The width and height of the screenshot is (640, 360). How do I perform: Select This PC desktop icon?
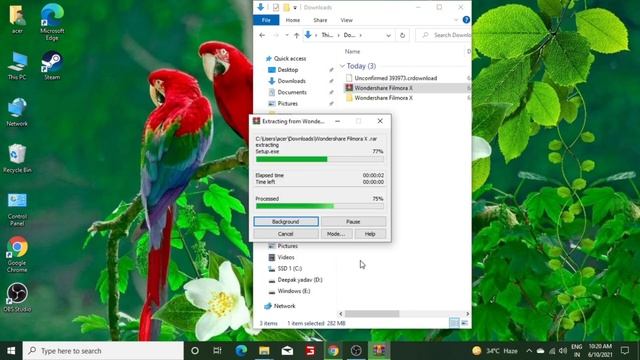(x=17, y=65)
